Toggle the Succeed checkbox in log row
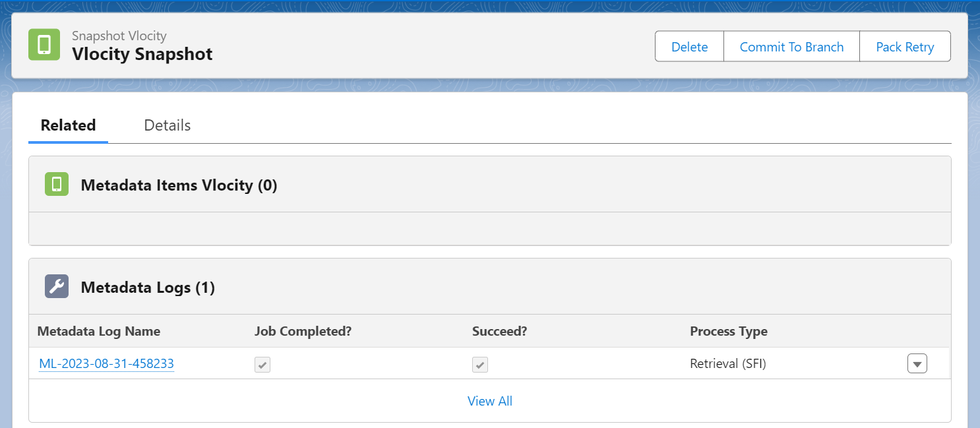The height and width of the screenshot is (428, 980). [x=480, y=365]
